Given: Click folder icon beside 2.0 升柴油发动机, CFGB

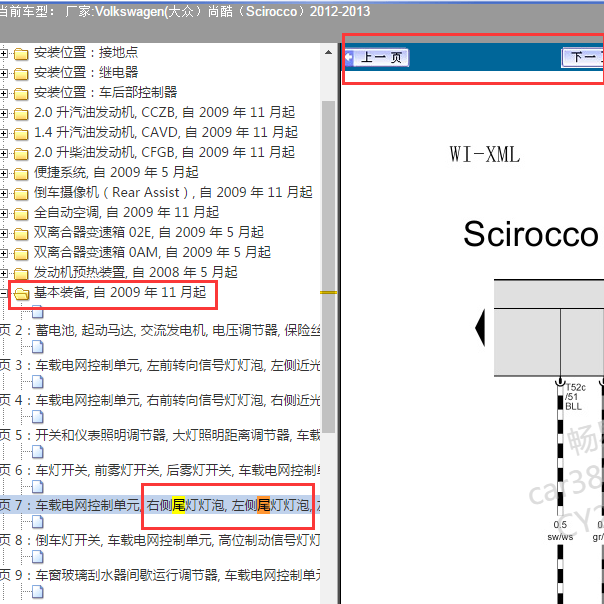Looking at the screenshot, I should pyautogui.click(x=21, y=154).
